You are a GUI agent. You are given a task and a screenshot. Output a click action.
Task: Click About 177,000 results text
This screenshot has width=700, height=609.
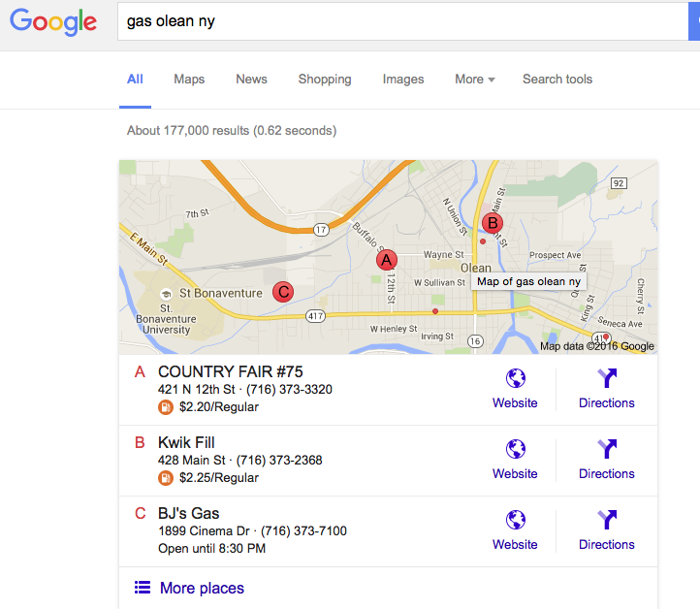pyautogui.click(x=232, y=130)
